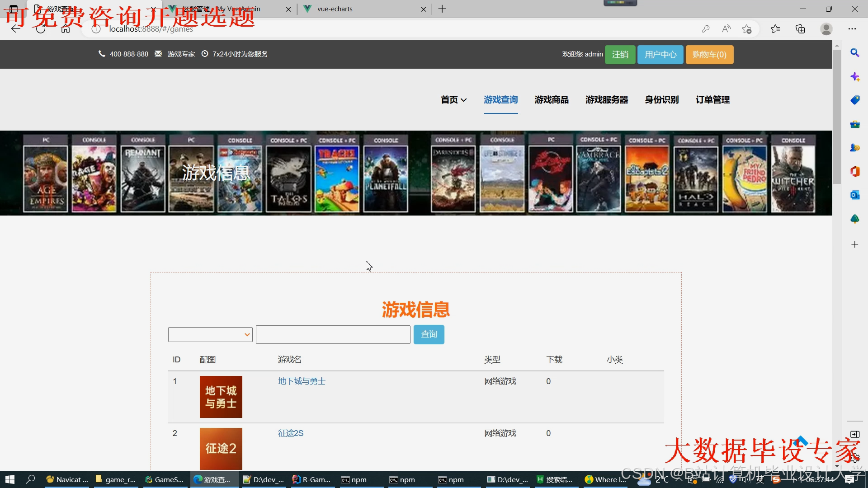
Task: Click the game search text field
Action: (333, 334)
